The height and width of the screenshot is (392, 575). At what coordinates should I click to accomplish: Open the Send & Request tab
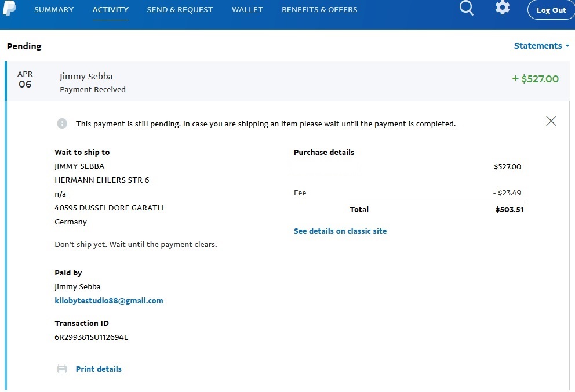point(180,9)
